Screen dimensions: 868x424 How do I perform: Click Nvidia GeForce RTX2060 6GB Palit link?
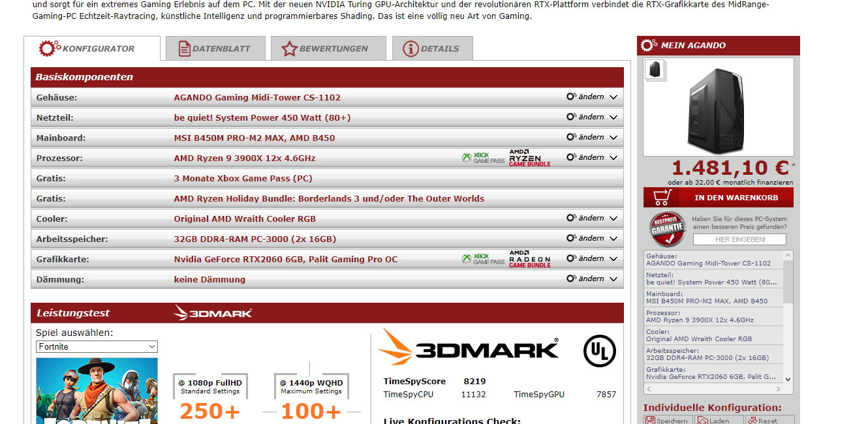tap(285, 259)
